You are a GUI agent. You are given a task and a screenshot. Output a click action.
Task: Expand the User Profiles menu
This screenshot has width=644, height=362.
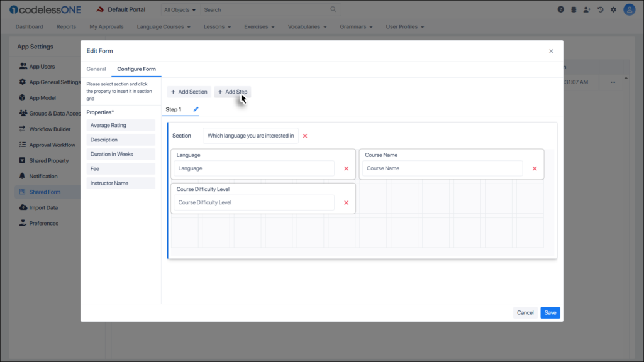click(x=404, y=26)
